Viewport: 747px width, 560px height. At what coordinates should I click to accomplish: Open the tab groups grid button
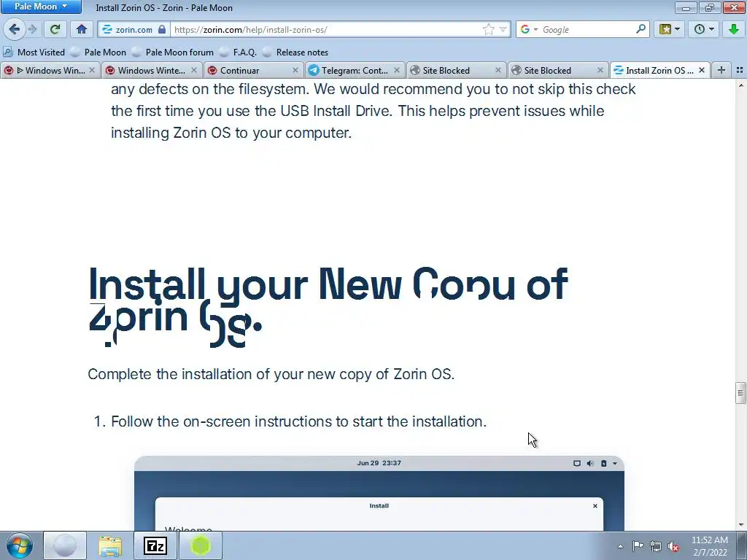tap(740, 71)
